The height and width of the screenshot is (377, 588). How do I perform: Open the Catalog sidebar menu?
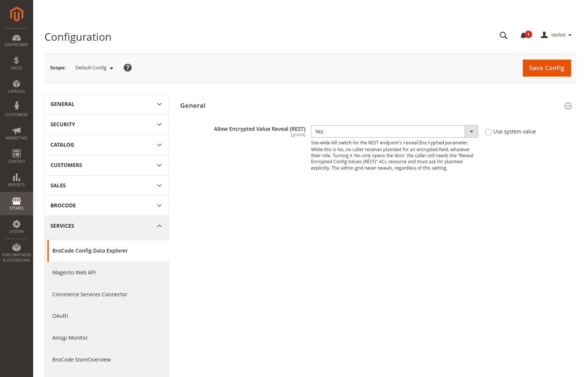tap(17, 87)
